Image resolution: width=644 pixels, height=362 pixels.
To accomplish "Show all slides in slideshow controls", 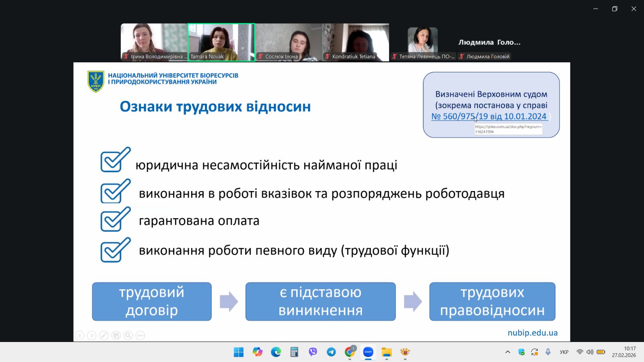I will [x=116, y=335].
